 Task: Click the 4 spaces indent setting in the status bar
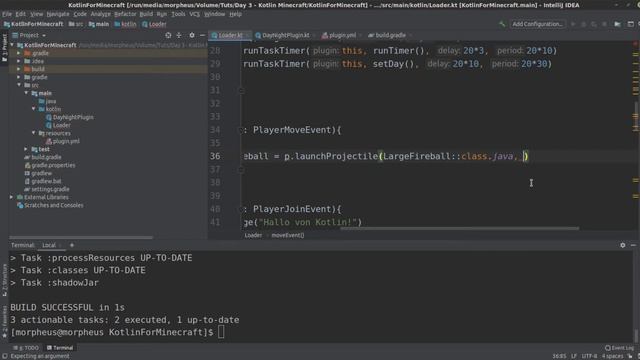click(612, 356)
